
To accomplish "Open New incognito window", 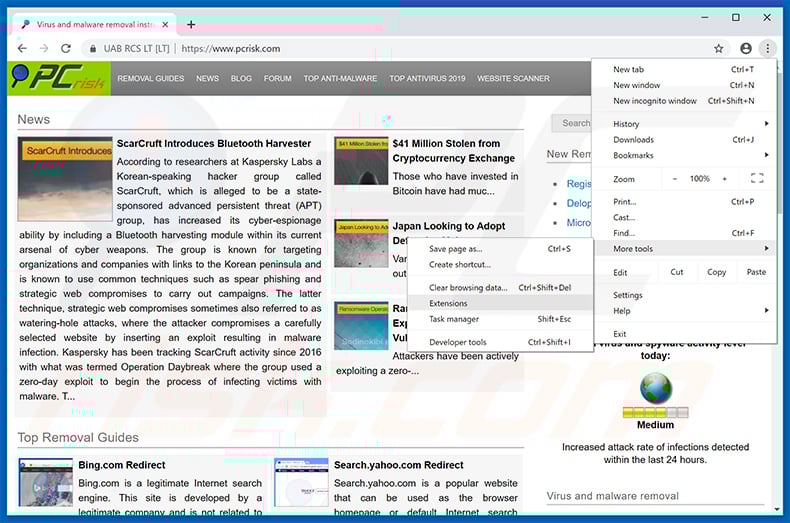I will tap(685, 101).
